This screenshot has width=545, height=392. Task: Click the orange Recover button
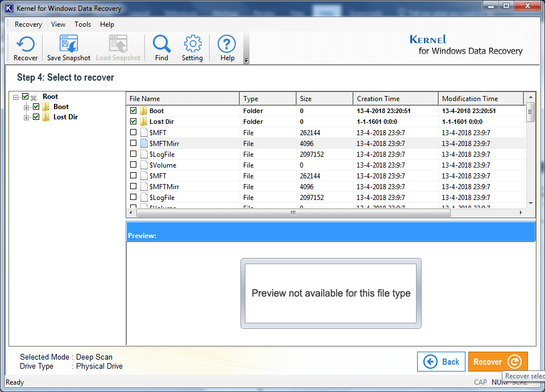tap(498, 361)
